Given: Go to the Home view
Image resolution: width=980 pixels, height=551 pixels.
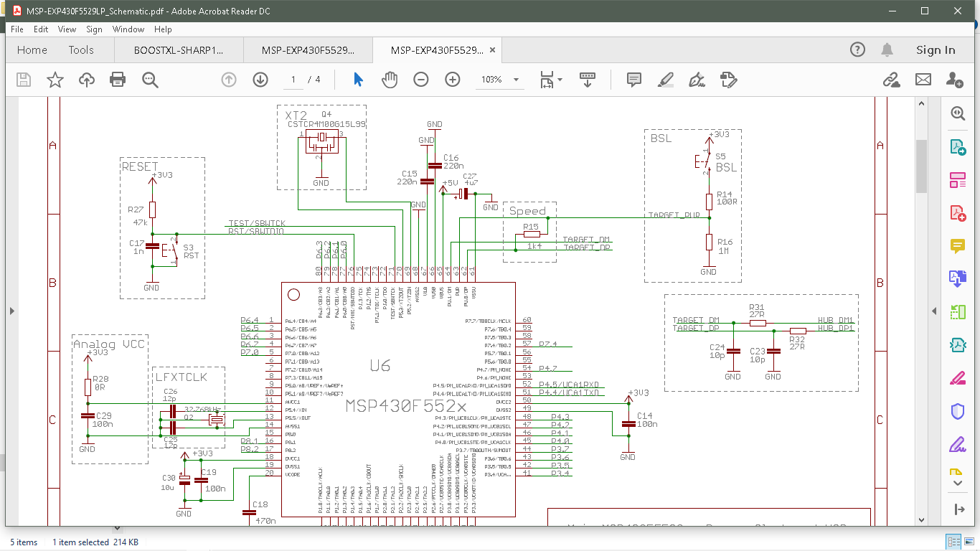Looking at the screenshot, I should (x=32, y=50).
